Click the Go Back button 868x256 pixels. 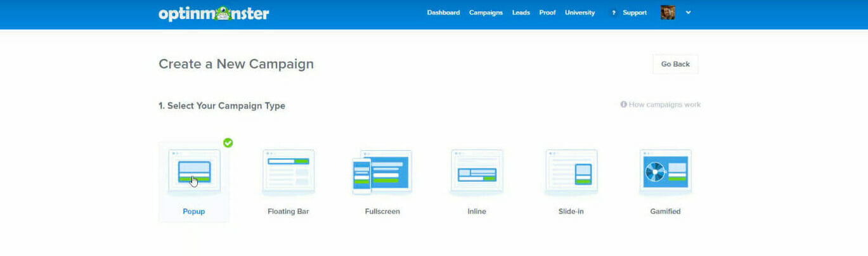point(675,64)
